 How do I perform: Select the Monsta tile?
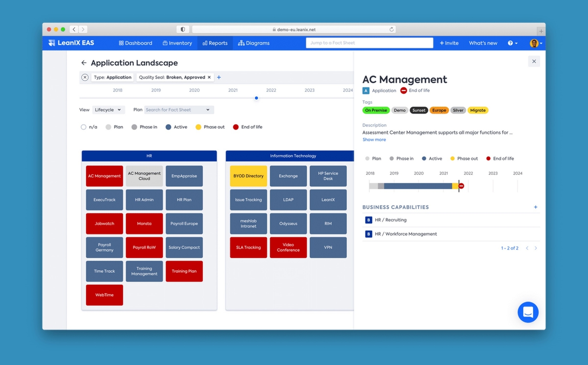pos(144,224)
